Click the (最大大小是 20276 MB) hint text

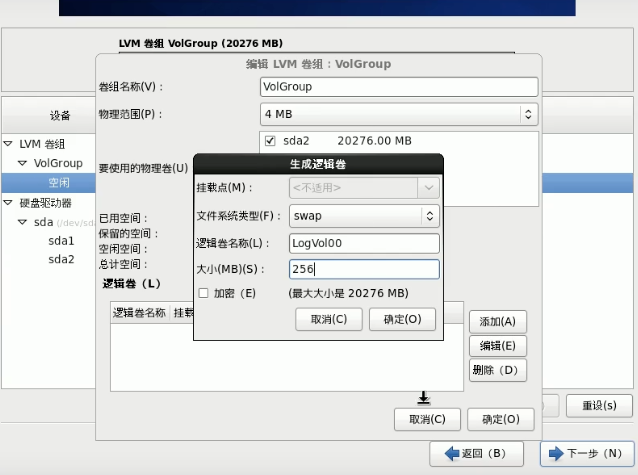pyautogui.click(x=349, y=293)
